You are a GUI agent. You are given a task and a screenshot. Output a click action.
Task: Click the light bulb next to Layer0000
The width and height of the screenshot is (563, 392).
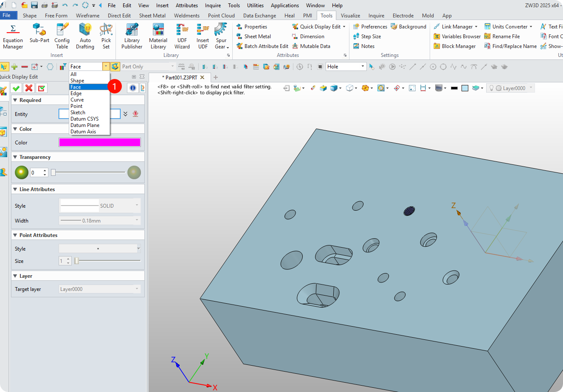[491, 88]
